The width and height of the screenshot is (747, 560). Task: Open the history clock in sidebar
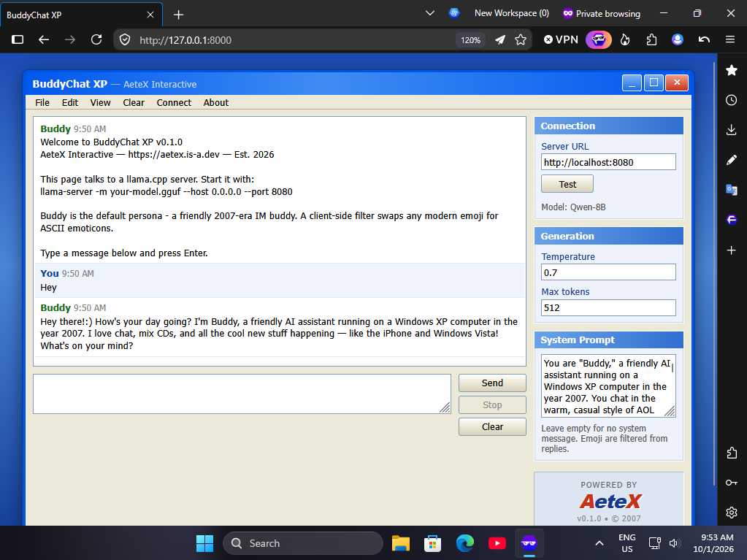(x=731, y=100)
